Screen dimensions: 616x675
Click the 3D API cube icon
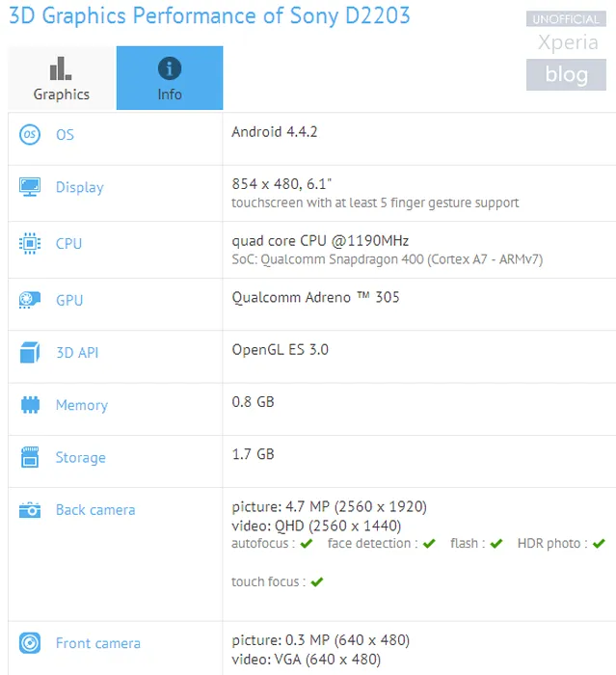point(30,353)
